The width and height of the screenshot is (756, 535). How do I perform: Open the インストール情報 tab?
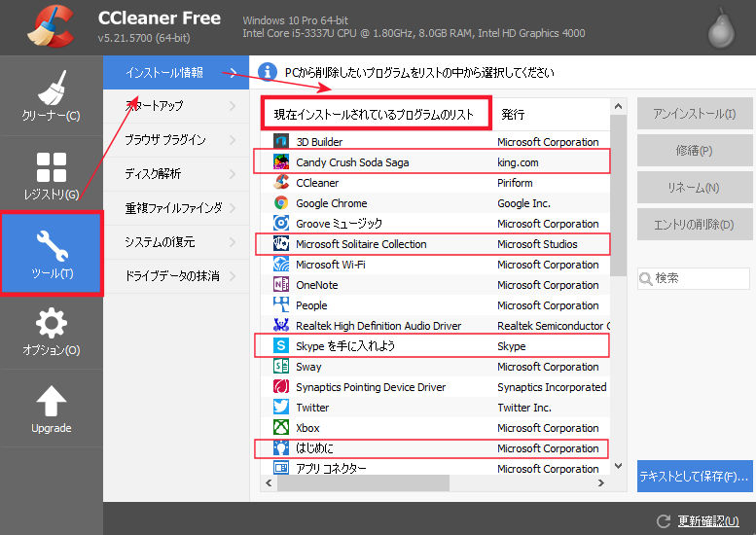point(176,72)
